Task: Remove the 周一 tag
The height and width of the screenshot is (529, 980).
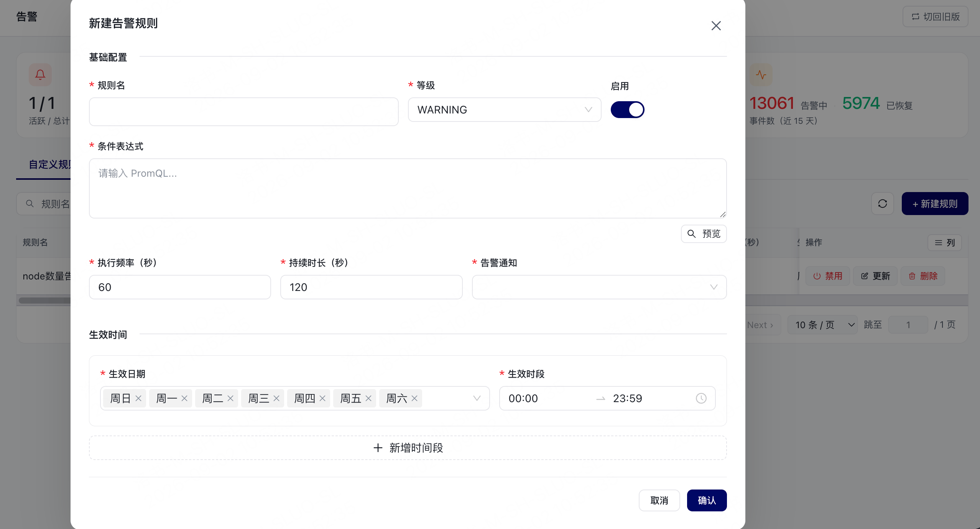Action: click(184, 399)
